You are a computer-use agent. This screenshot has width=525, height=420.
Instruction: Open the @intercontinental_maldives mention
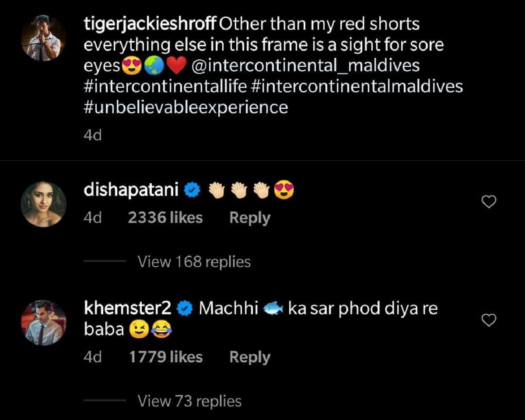pyautogui.click(x=306, y=66)
